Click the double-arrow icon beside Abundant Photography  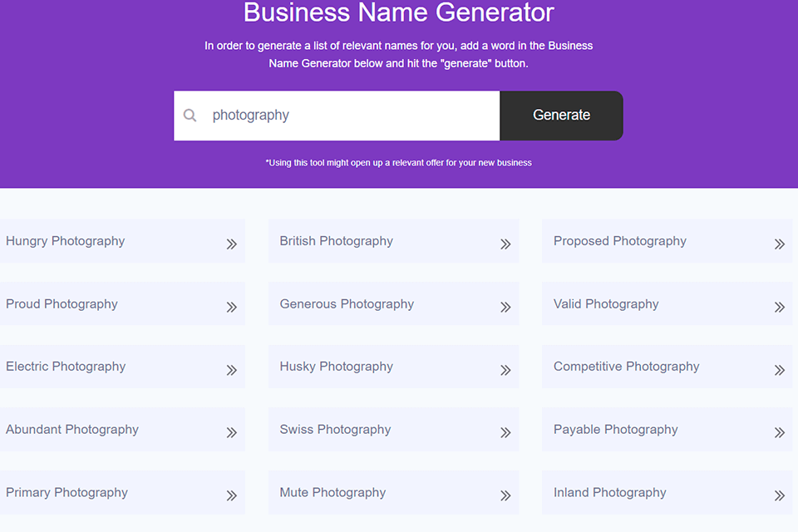point(232,432)
